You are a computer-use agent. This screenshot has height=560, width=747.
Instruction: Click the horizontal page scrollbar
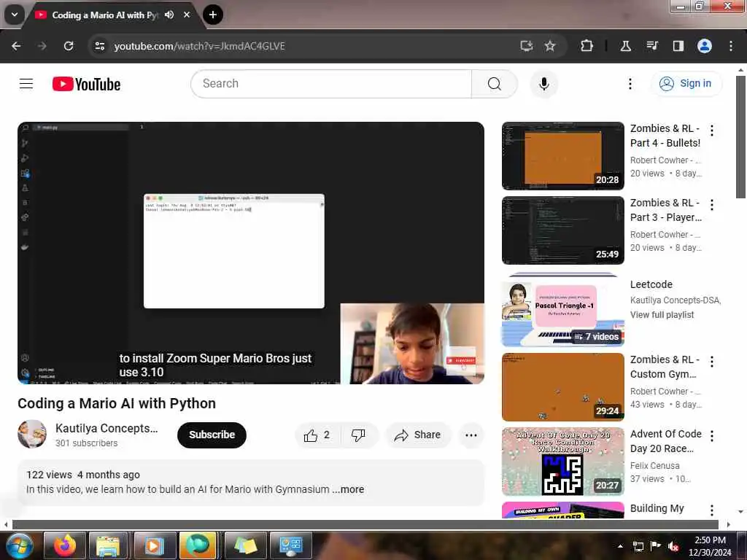click(365, 524)
